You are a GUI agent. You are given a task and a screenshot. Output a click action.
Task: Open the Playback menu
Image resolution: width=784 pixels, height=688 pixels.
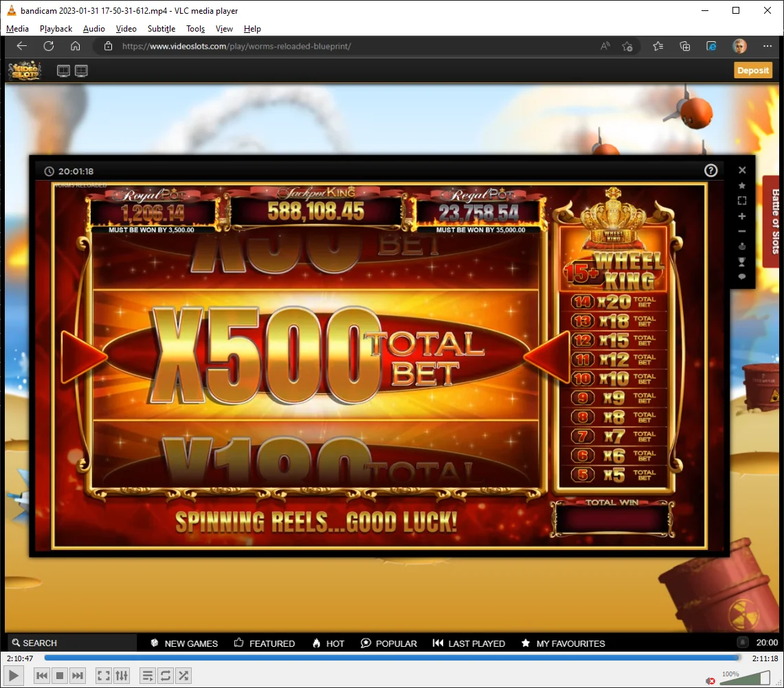click(56, 29)
